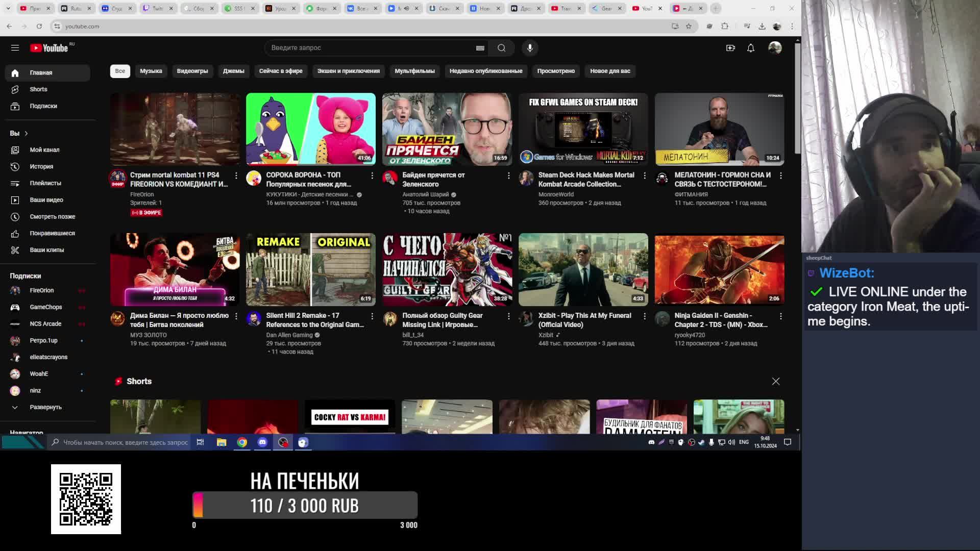Viewport: 980px width, 551px height.
Task: Click the search magnifier button
Action: click(501, 47)
